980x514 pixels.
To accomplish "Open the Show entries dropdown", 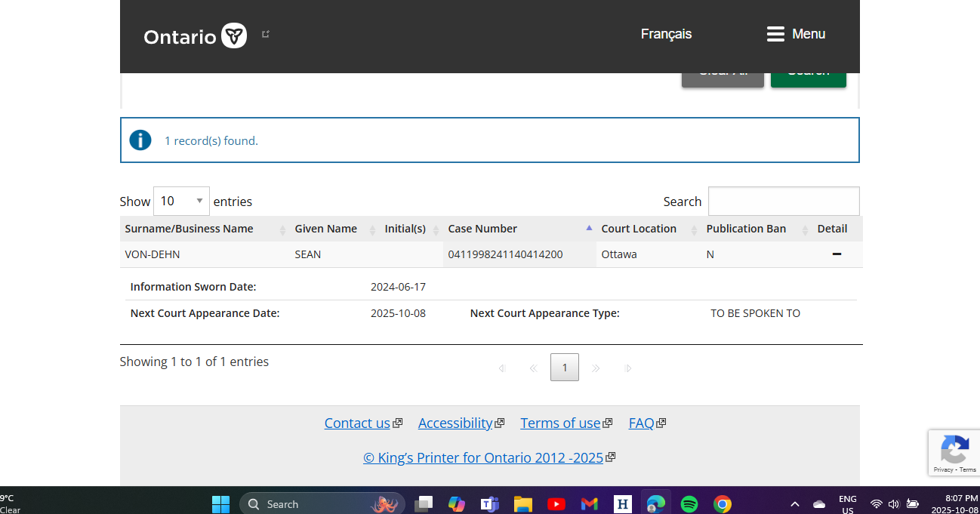I will pos(181,201).
